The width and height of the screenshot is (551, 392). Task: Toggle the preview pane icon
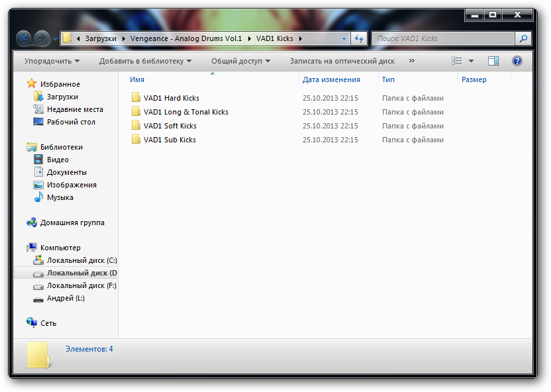(493, 61)
